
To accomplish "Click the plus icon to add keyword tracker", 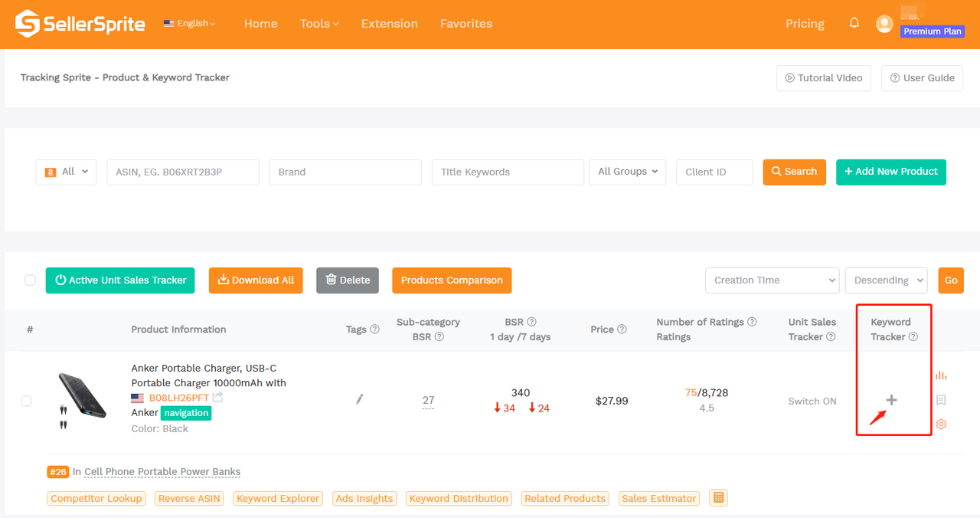I will [891, 400].
